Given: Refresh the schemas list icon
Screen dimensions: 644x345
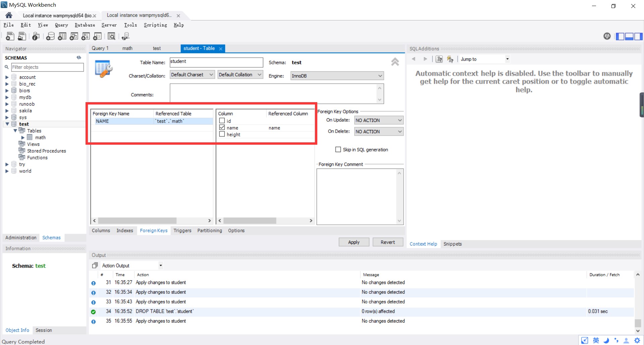Looking at the screenshot, I should tap(79, 58).
